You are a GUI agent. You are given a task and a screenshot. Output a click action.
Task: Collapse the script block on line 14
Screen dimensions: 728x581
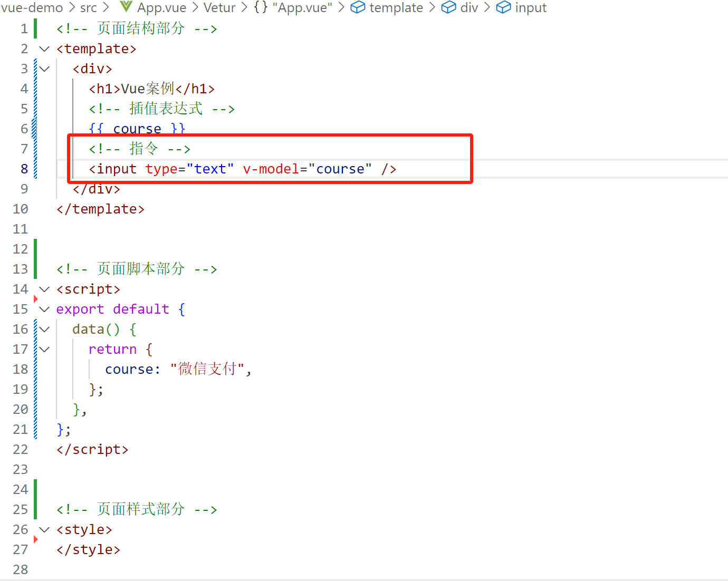(x=44, y=289)
